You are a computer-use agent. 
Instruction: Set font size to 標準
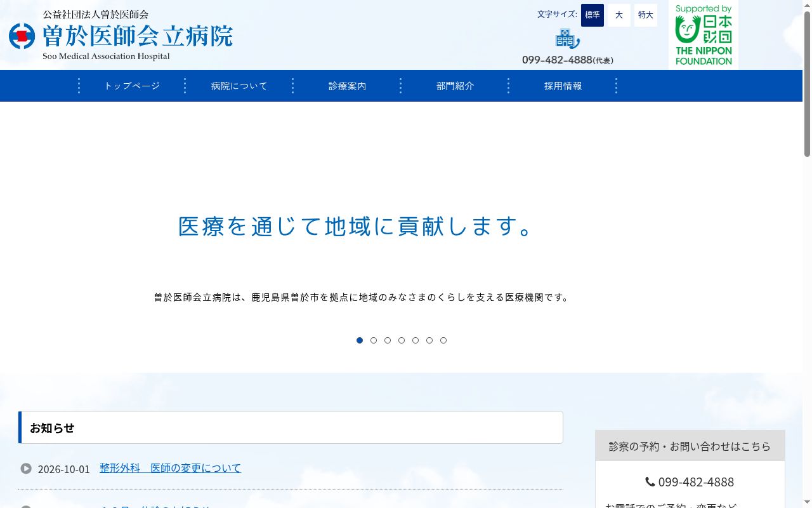pyautogui.click(x=593, y=15)
